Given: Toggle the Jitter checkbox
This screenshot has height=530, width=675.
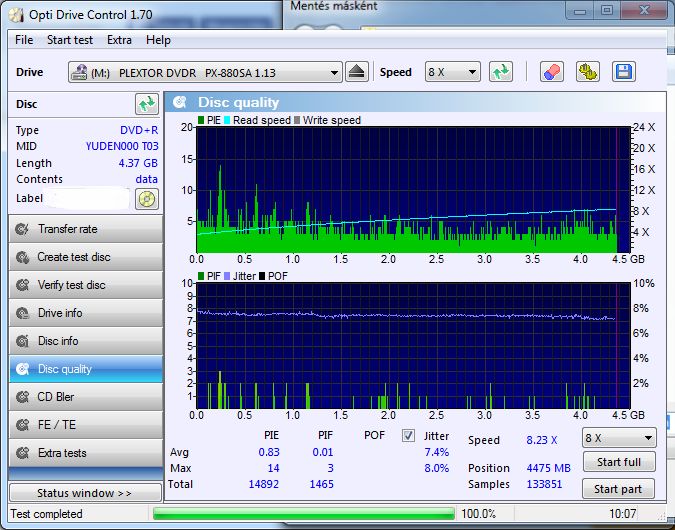Looking at the screenshot, I should [x=408, y=436].
